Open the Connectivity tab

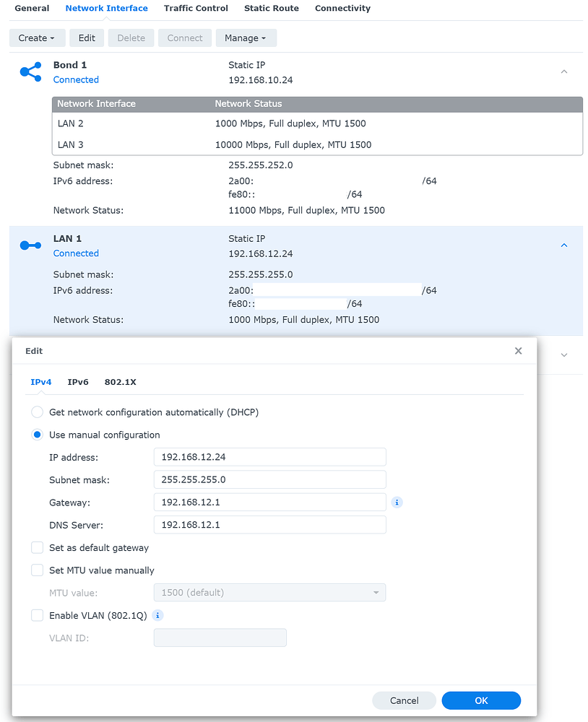click(x=342, y=8)
